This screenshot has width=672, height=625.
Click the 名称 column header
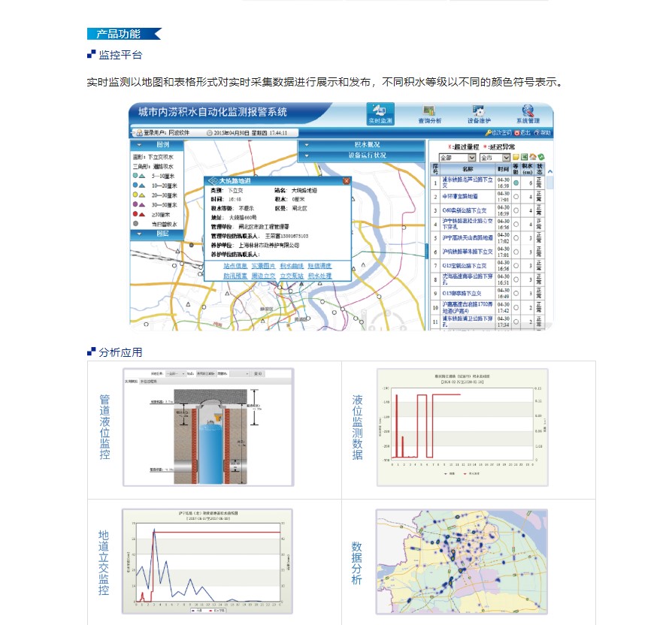(x=468, y=169)
